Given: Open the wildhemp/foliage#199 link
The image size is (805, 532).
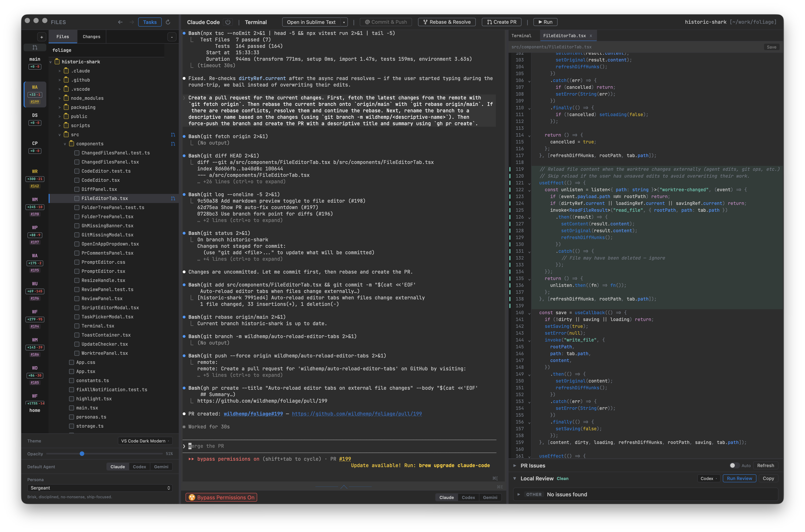Looking at the screenshot, I should [253, 414].
